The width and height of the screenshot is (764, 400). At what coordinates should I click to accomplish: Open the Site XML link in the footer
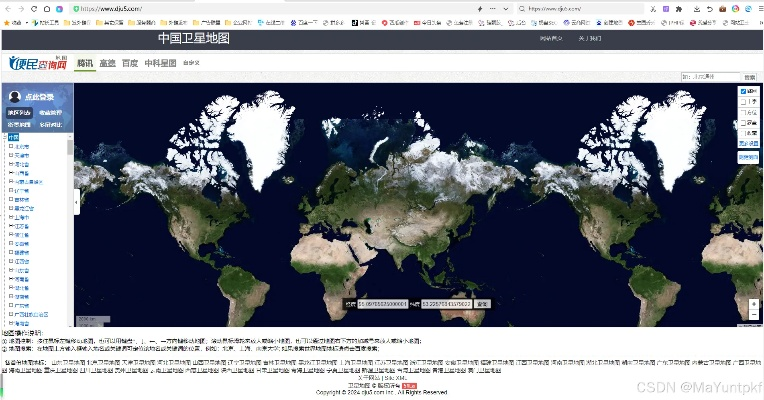coord(395,378)
